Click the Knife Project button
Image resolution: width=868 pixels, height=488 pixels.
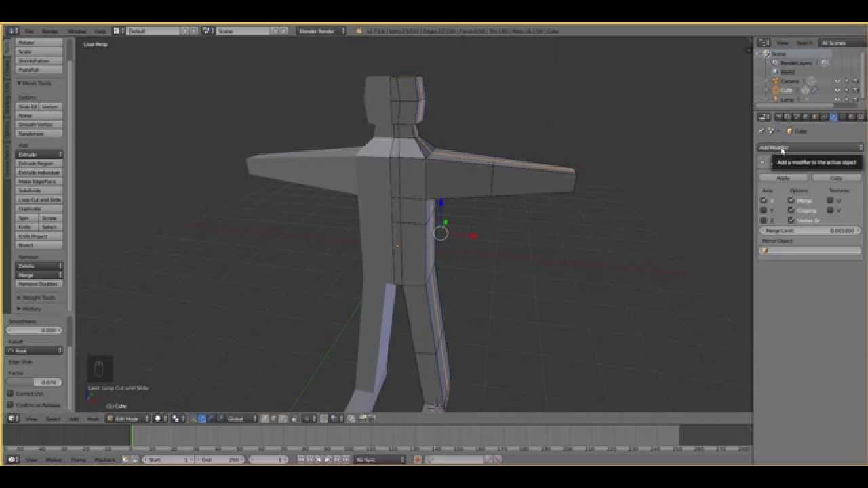39,236
